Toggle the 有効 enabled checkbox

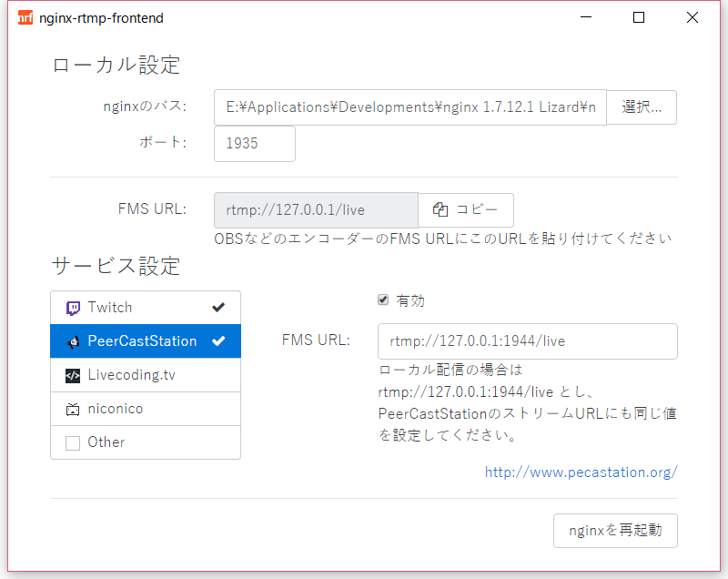(x=383, y=300)
